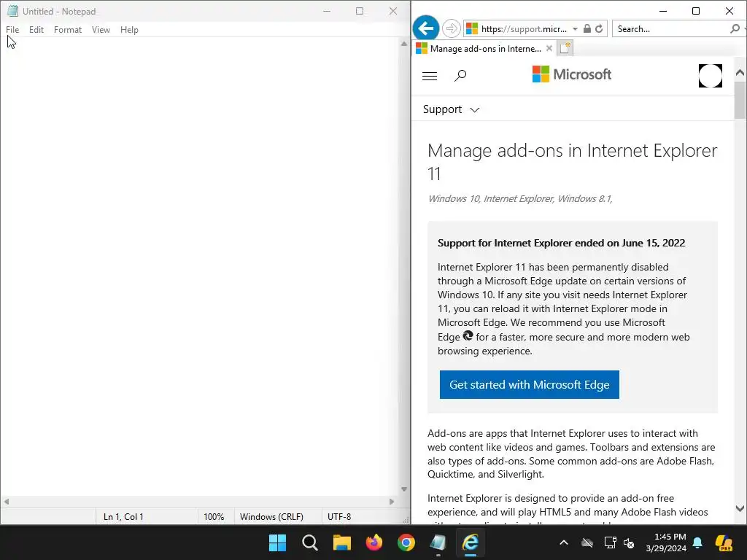Open the account profile avatar

tap(711, 76)
